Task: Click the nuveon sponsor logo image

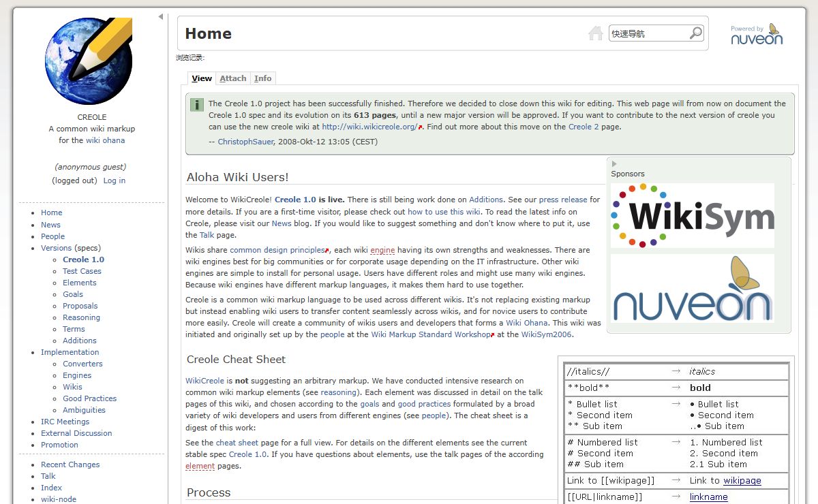Action: coord(693,288)
